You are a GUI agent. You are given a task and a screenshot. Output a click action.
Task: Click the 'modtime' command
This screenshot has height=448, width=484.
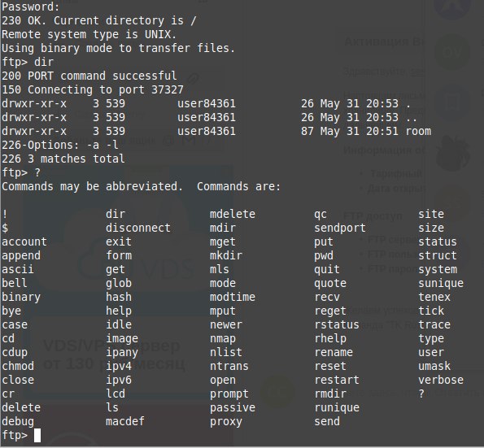point(233,297)
